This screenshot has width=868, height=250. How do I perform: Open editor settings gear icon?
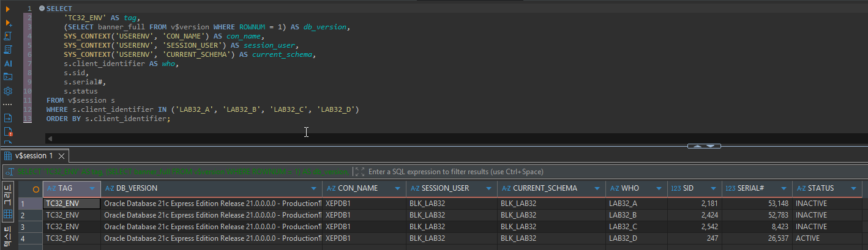(8, 90)
